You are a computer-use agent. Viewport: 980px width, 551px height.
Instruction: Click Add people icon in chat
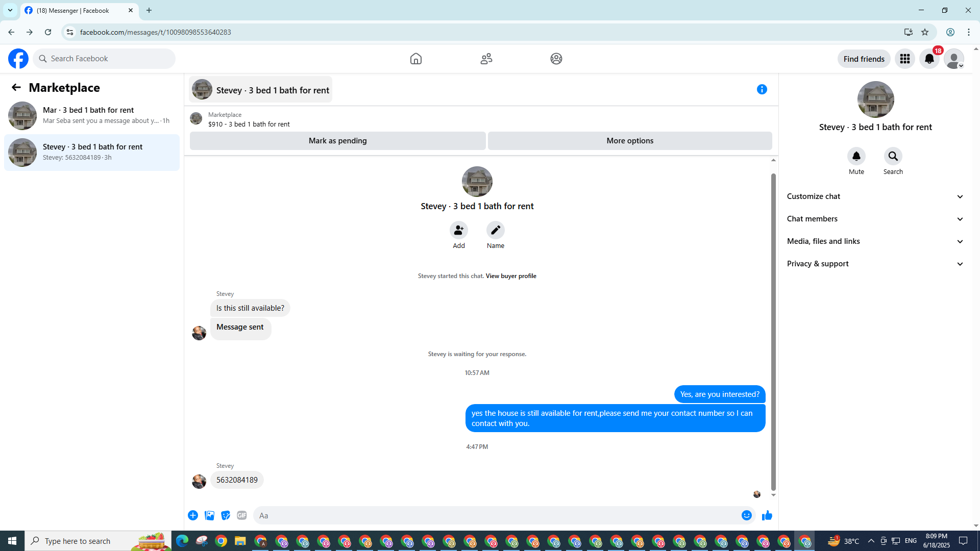(459, 230)
